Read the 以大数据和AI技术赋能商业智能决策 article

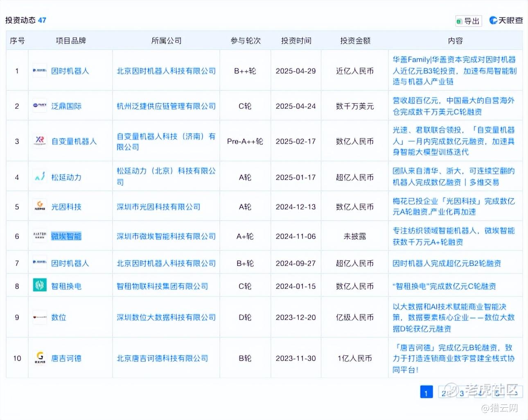click(x=454, y=317)
